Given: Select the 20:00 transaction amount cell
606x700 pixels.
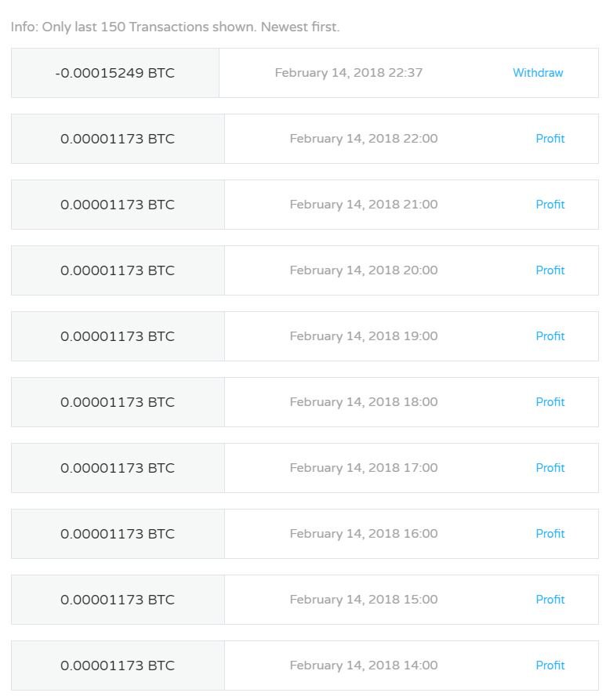Looking at the screenshot, I should tap(118, 270).
